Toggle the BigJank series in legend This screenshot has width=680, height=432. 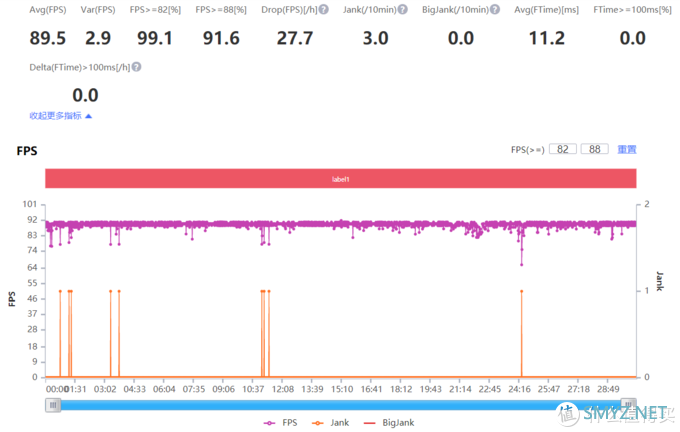tap(389, 422)
